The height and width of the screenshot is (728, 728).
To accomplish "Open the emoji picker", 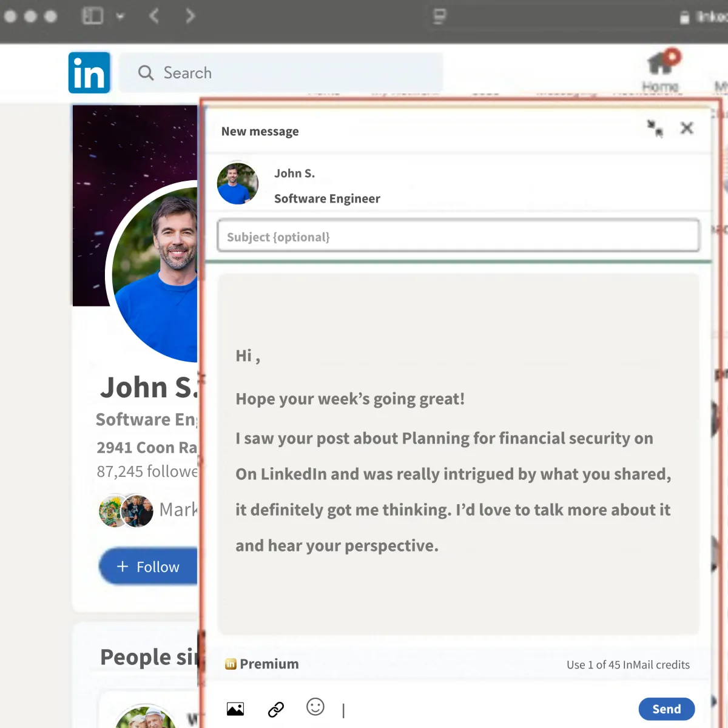I will (x=315, y=707).
